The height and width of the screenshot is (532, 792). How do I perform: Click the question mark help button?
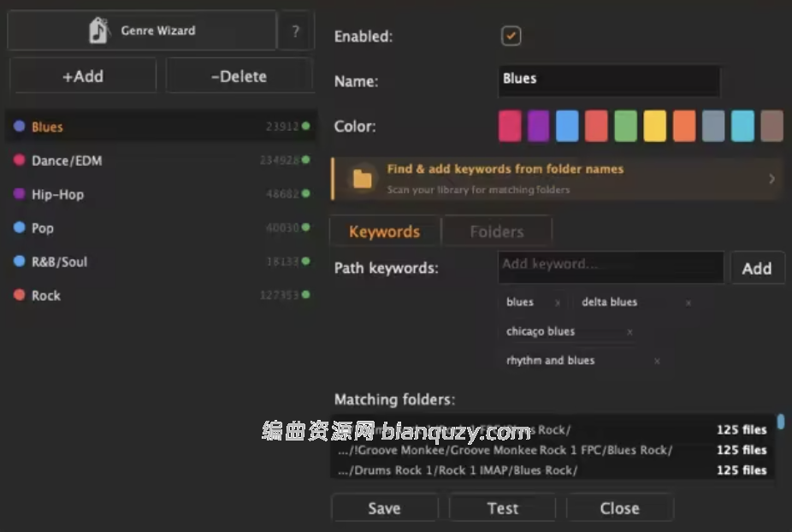pyautogui.click(x=296, y=31)
